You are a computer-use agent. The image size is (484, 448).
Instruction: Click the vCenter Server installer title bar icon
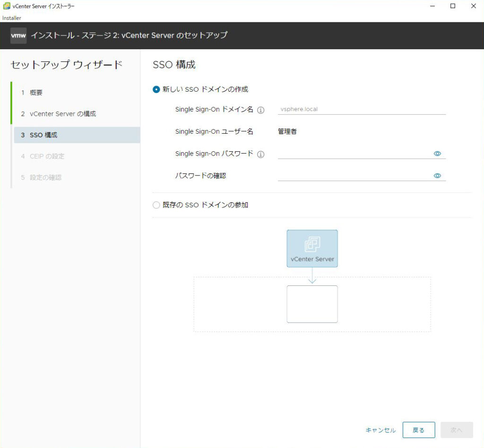7,6
